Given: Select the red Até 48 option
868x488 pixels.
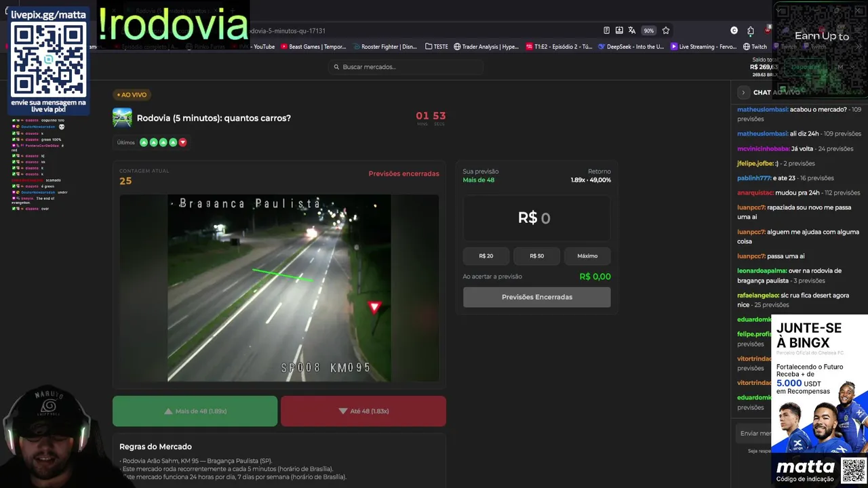Looking at the screenshot, I should coord(363,411).
